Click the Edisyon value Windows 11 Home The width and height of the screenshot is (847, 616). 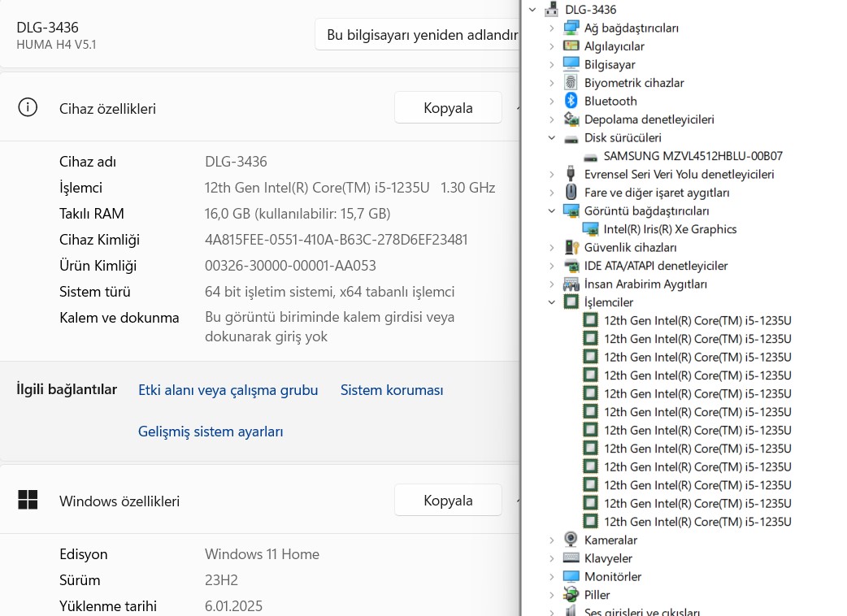(x=262, y=554)
